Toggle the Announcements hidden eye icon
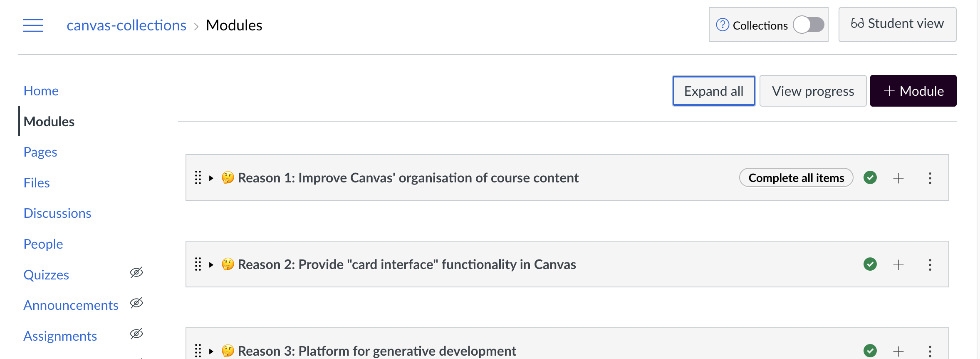Image resolution: width=980 pixels, height=359 pixels. [136, 303]
